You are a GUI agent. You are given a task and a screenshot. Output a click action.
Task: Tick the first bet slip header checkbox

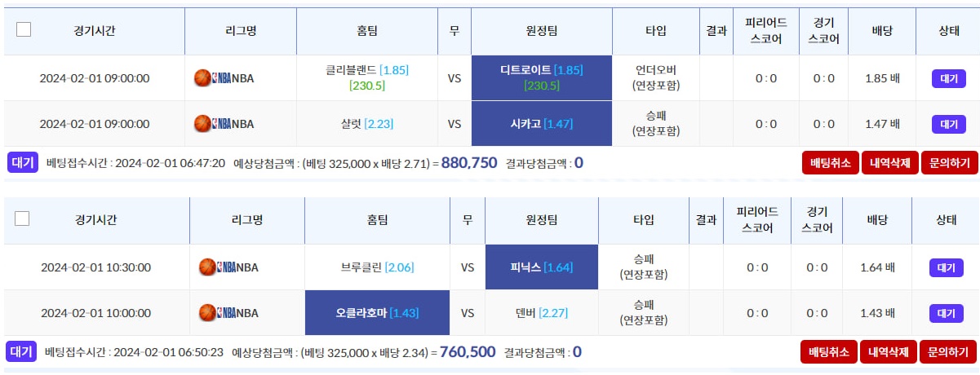[24, 29]
